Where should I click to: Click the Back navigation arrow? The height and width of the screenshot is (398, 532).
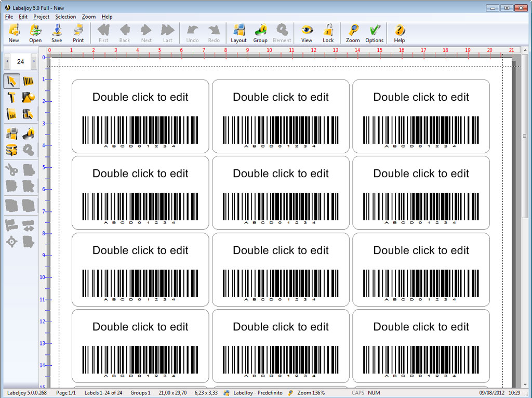(125, 33)
